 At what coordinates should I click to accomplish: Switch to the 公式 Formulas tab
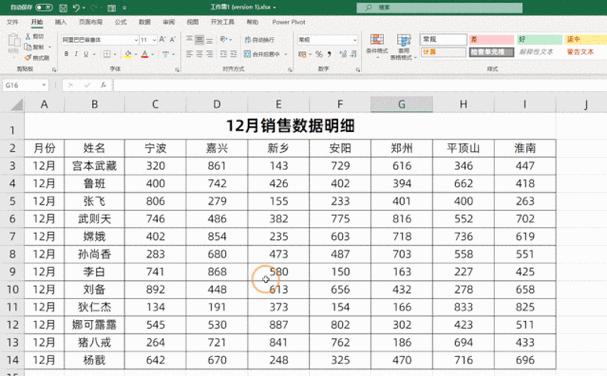click(120, 22)
